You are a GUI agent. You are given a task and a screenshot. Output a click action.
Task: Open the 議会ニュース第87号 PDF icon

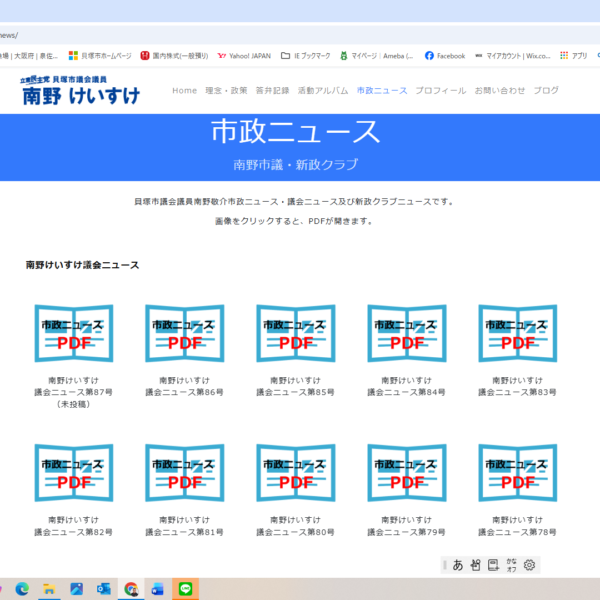(x=74, y=334)
